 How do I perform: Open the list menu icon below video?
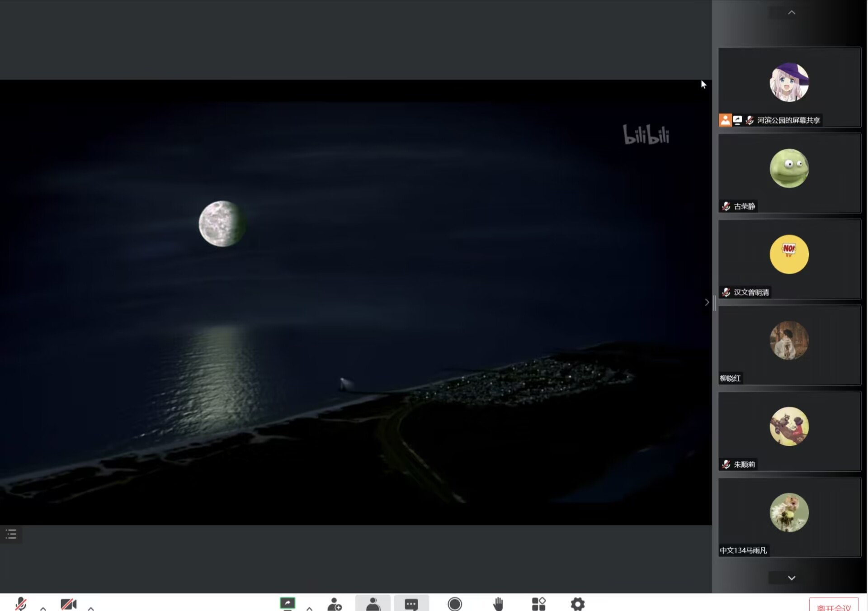pyautogui.click(x=11, y=534)
